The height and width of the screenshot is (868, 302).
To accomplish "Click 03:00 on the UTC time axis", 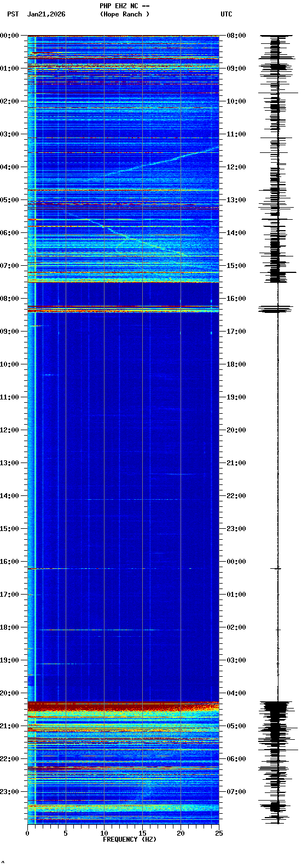I will [236, 660].
